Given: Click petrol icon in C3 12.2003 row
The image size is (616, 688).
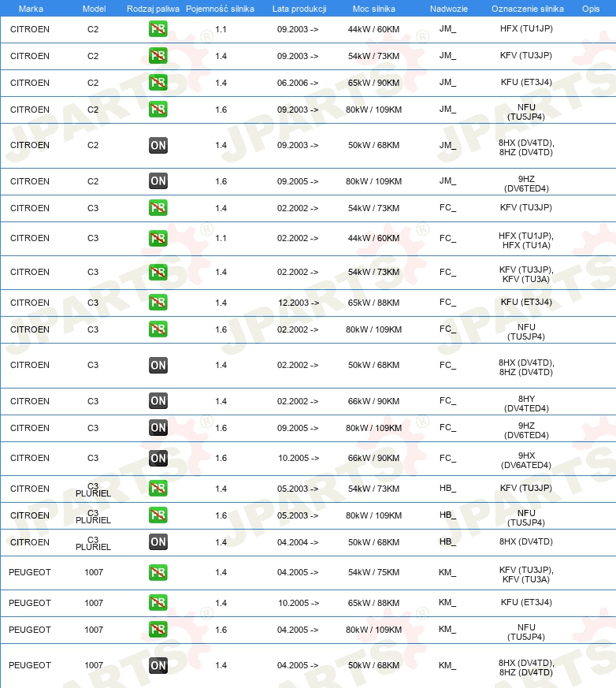Looking at the screenshot, I should [158, 303].
